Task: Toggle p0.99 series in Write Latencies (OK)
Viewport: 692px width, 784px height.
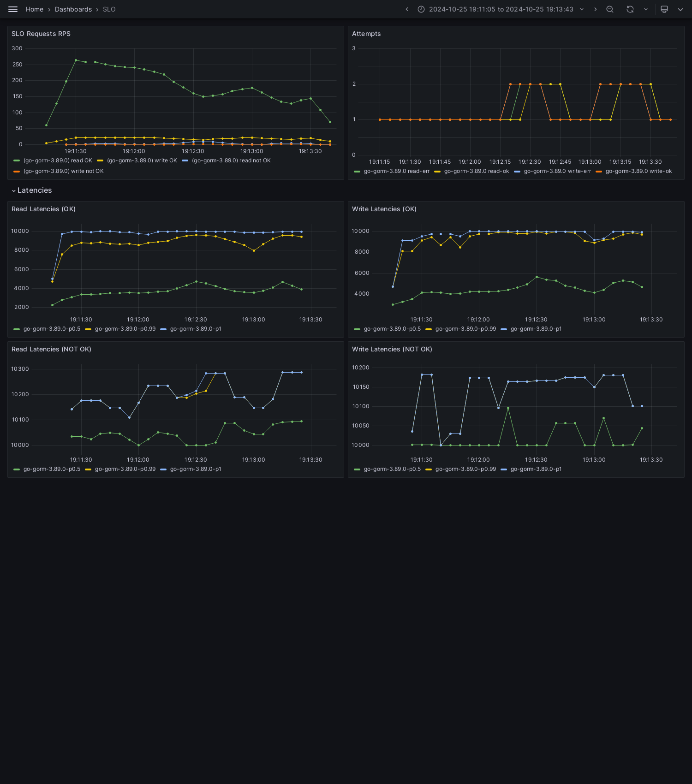Action: pos(465,329)
